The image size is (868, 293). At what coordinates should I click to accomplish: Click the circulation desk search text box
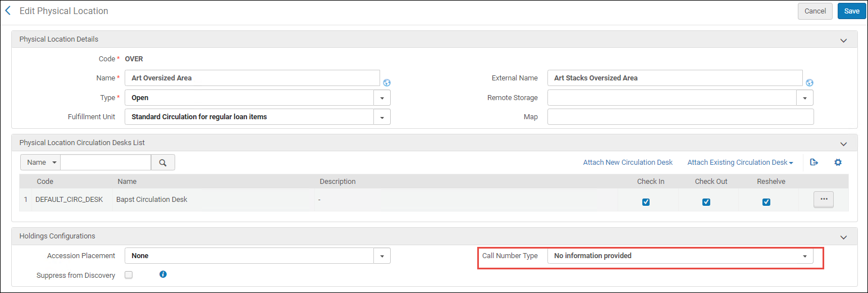106,163
